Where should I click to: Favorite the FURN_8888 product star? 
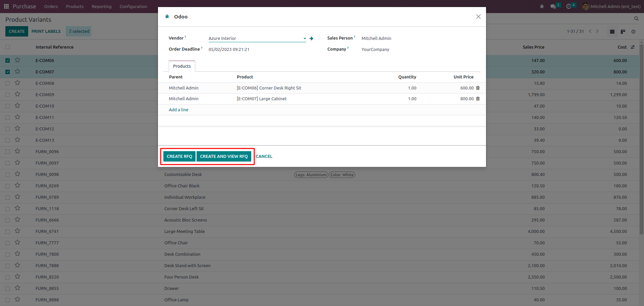coord(17,299)
